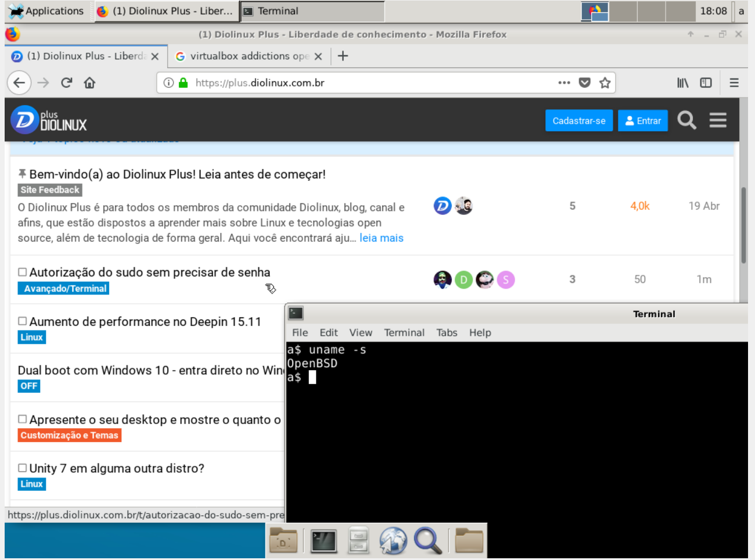
Task: Open home folder in bottom dock
Action: 283,541
